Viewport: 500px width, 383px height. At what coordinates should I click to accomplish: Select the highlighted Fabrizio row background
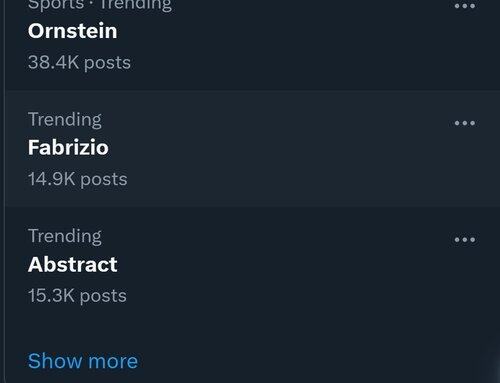(252, 149)
